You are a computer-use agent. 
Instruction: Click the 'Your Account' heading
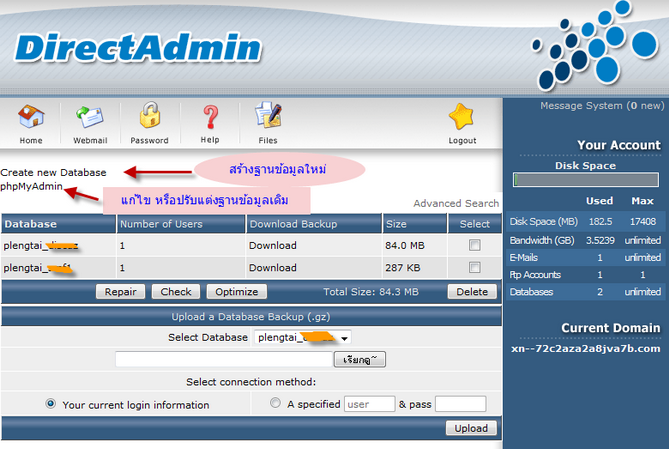619,145
